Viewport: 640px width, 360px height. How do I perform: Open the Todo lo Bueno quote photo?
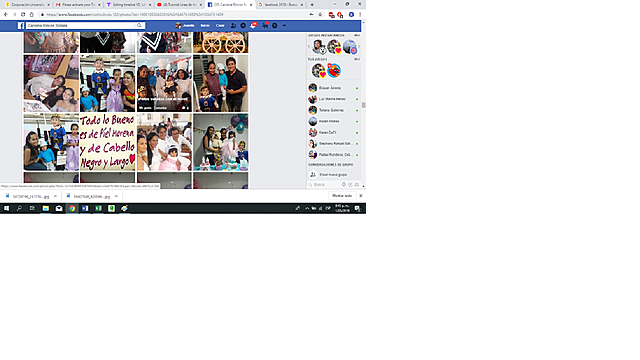[107, 142]
